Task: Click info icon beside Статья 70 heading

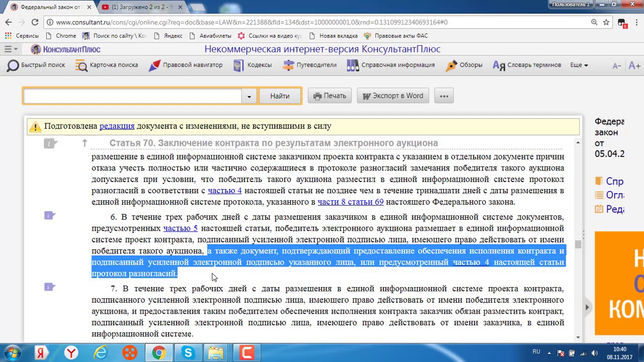Action: [x=50, y=144]
